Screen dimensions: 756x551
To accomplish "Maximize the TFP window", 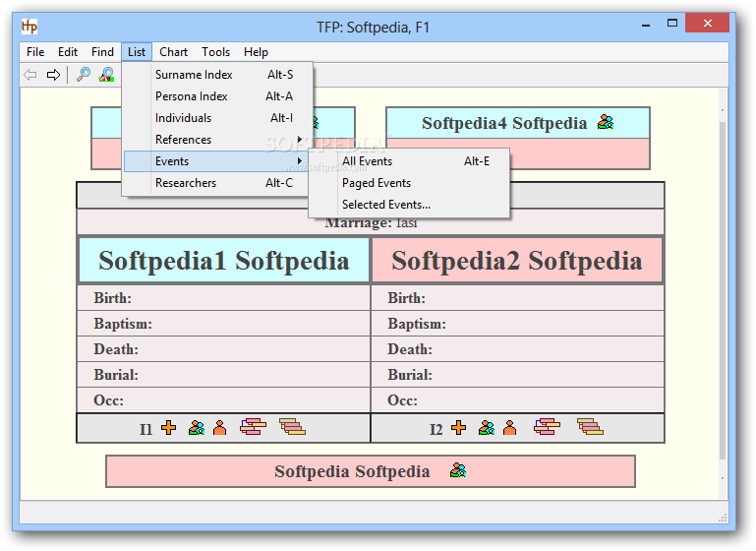I will [672, 24].
